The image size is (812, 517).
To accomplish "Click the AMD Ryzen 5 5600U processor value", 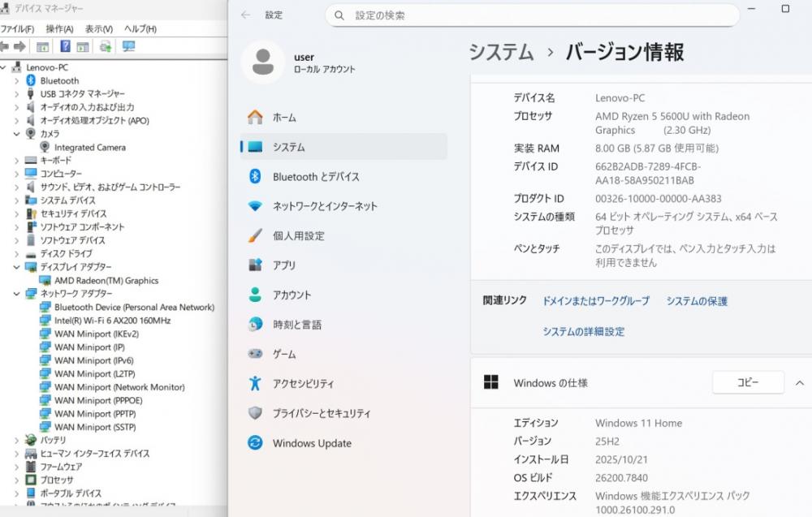I will tap(672, 123).
